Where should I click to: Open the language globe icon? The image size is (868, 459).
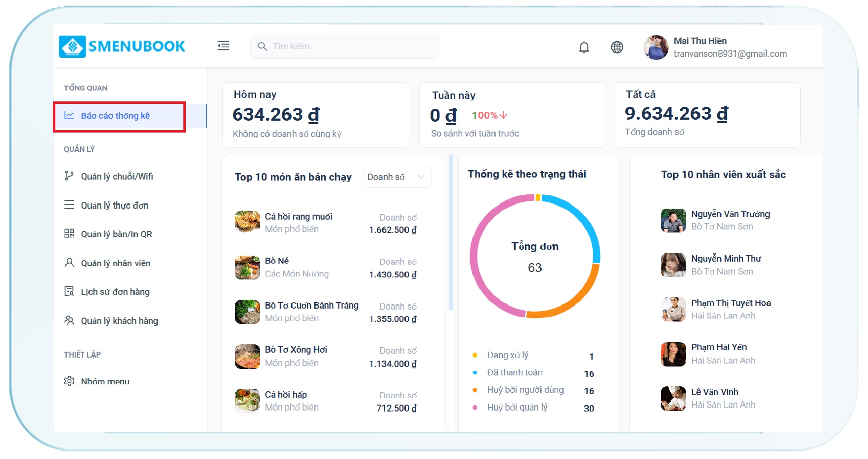pyautogui.click(x=617, y=47)
